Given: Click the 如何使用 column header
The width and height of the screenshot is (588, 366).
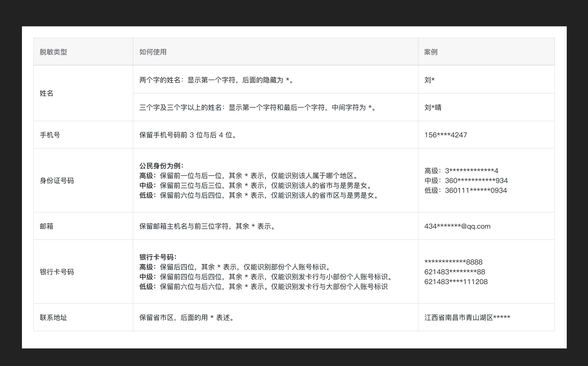Looking at the screenshot, I should pos(153,52).
